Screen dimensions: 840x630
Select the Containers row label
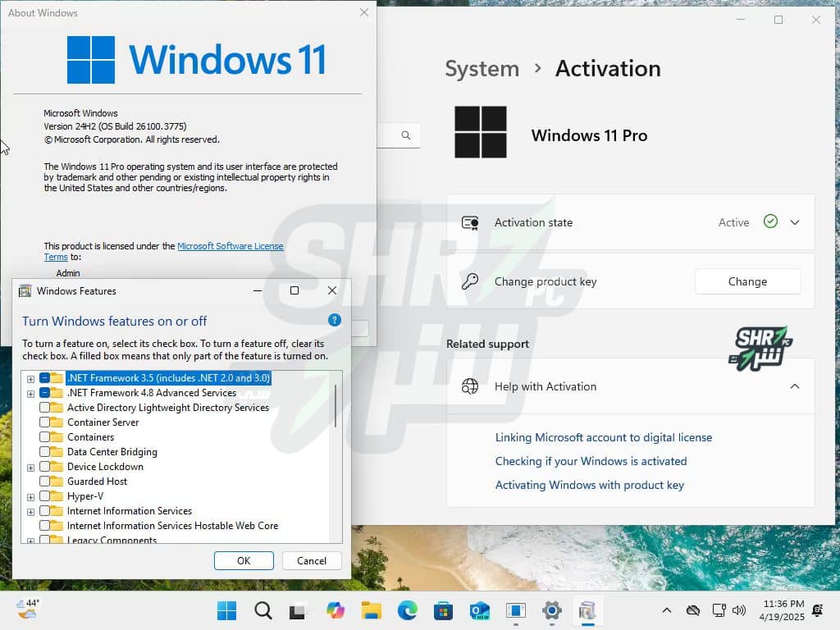[x=90, y=437]
